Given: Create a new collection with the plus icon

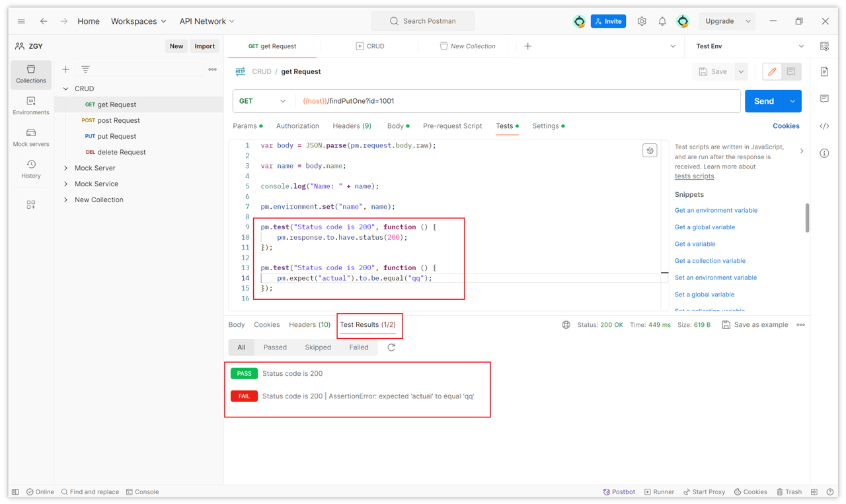Looking at the screenshot, I should [x=65, y=69].
